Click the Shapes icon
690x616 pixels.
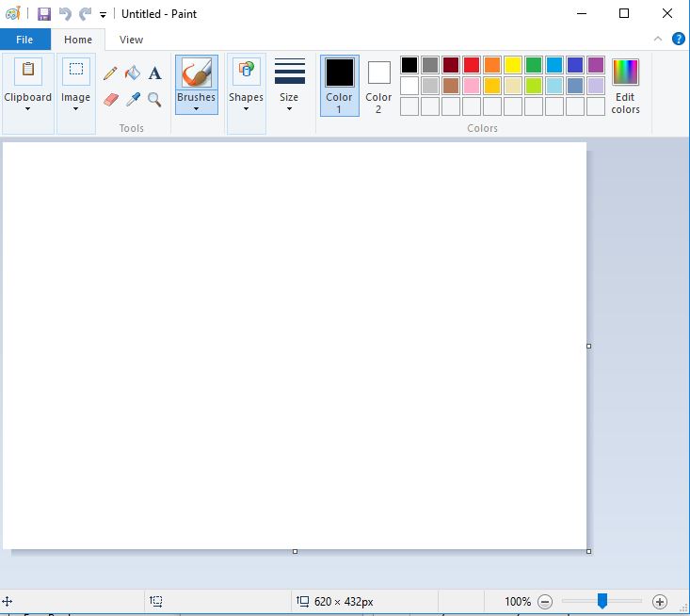[x=247, y=71]
